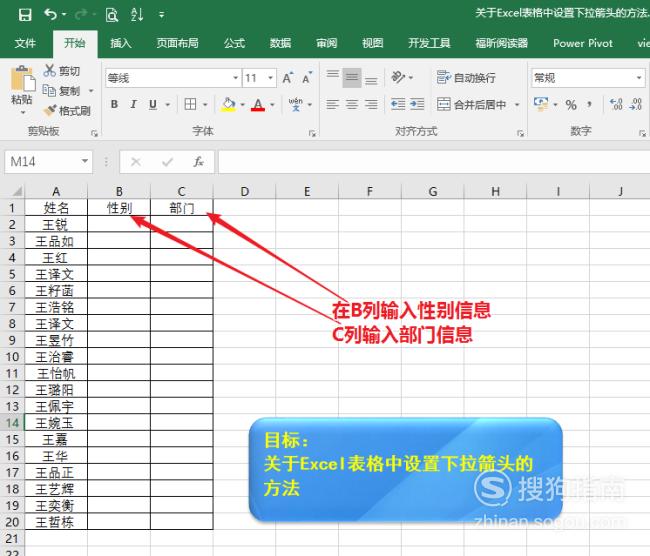Viewport: 650px width, 556px height.
Task: Click 合并后居中 merge and center button
Action: coord(472,104)
